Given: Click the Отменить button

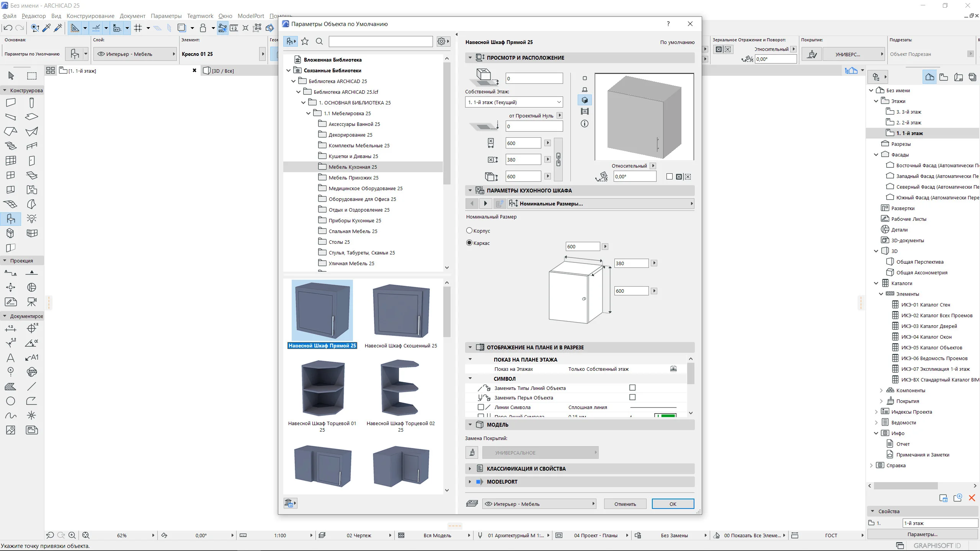Looking at the screenshot, I should (x=625, y=504).
